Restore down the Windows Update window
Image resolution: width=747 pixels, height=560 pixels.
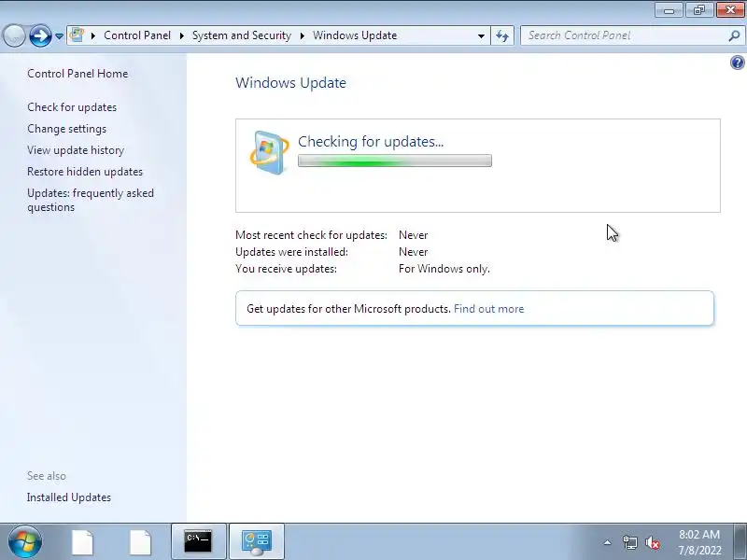tap(698, 10)
